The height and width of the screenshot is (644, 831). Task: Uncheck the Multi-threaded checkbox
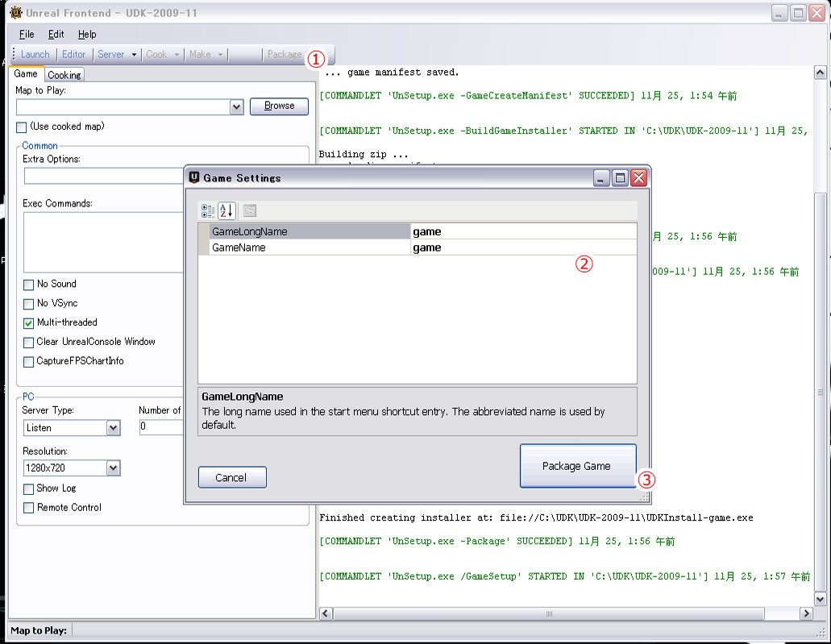pos(29,322)
